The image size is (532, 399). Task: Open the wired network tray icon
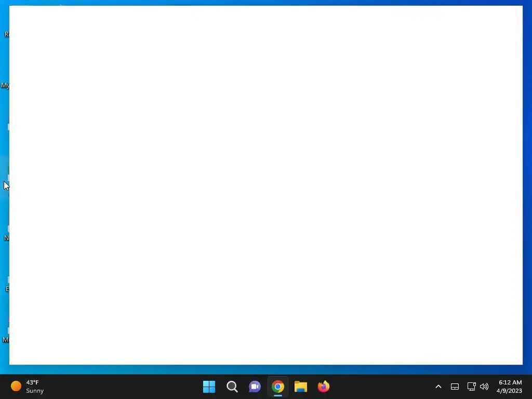471,387
